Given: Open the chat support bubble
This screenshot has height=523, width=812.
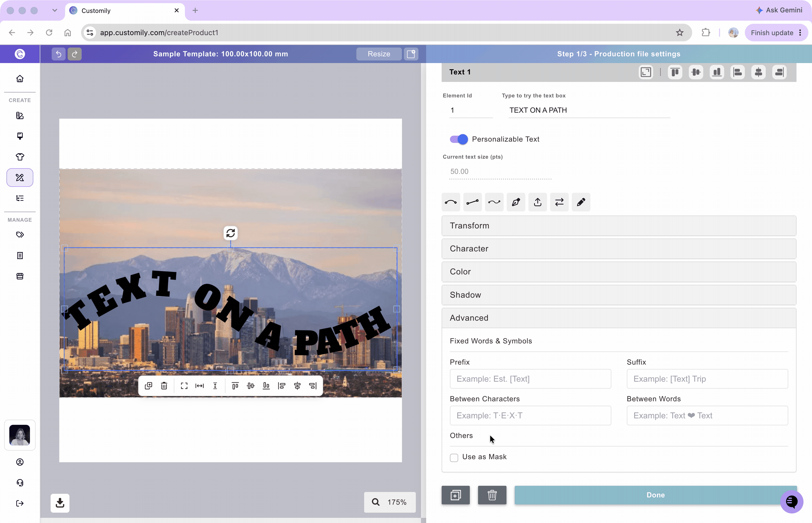Looking at the screenshot, I should coord(792,501).
